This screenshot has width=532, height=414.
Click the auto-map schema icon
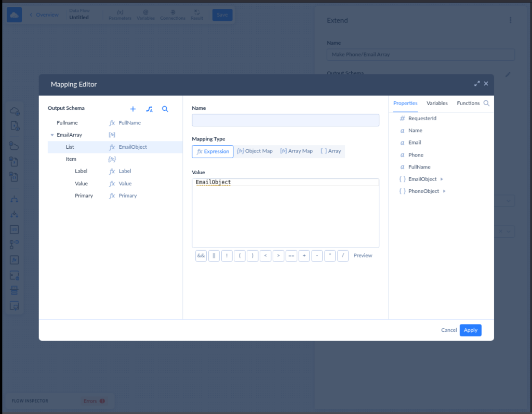pos(149,109)
